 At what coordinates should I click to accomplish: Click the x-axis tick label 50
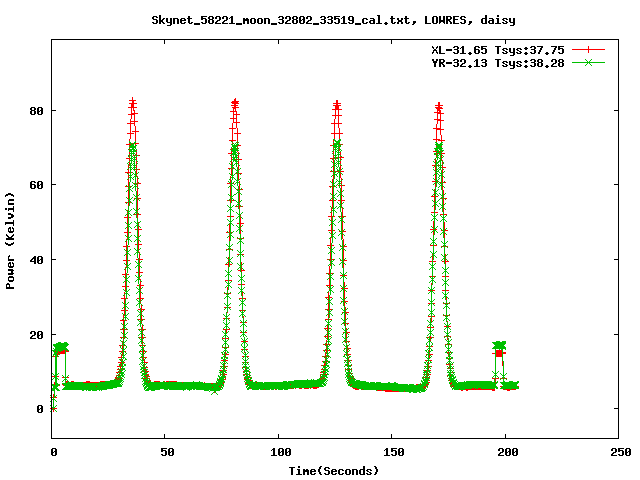(x=167, y=452)
